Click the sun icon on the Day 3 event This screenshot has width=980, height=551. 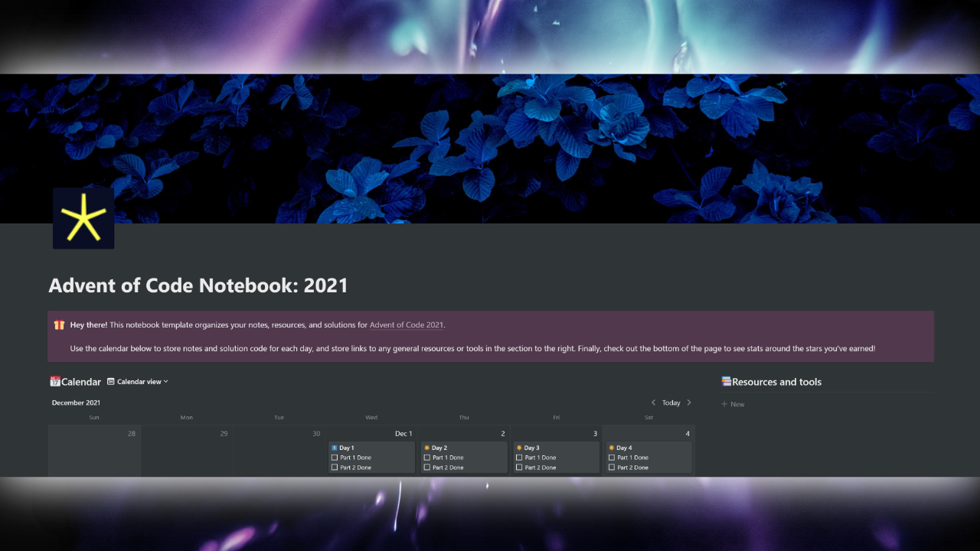(x=520, y=448)
